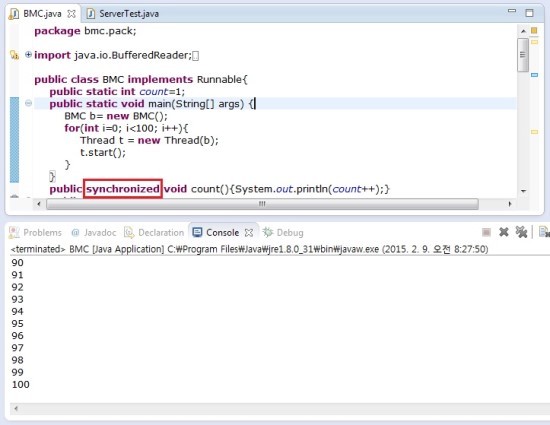
Task: Click console output line '90'
Action: point(18,263)
